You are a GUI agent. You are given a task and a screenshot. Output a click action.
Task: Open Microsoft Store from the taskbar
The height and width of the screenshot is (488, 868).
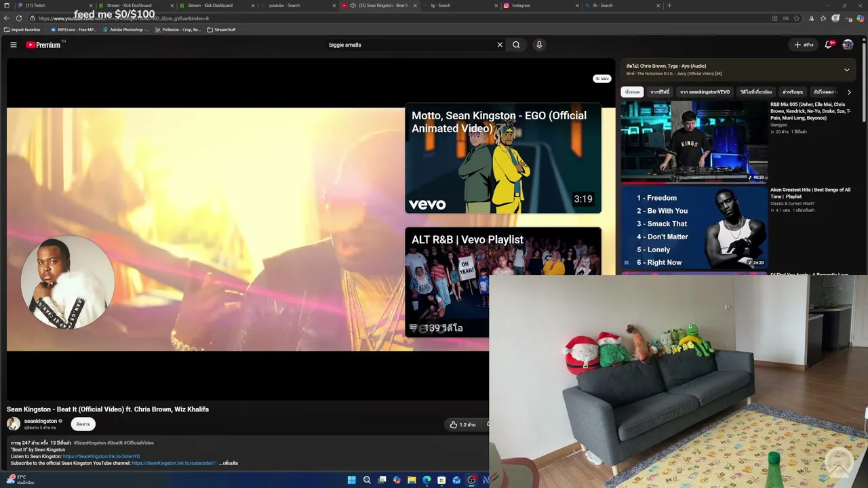(441, 480)
